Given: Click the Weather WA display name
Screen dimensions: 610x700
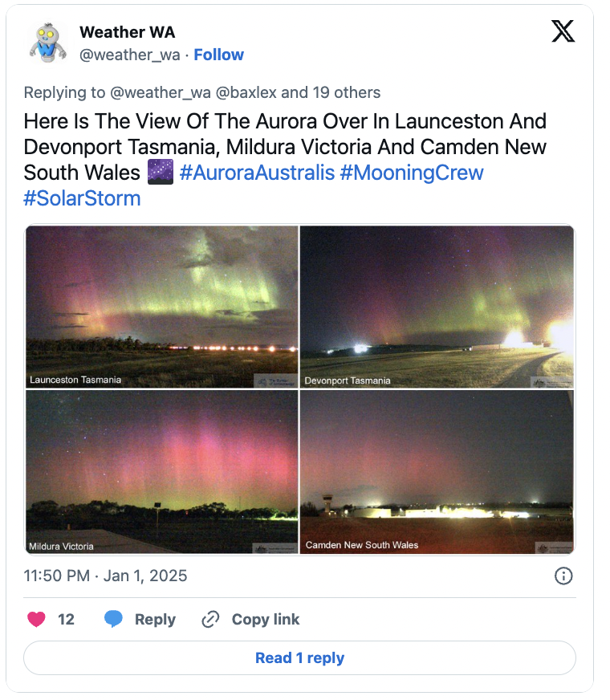Looking at the screenshot, I should pyautogui.click(x=128, y=32).
